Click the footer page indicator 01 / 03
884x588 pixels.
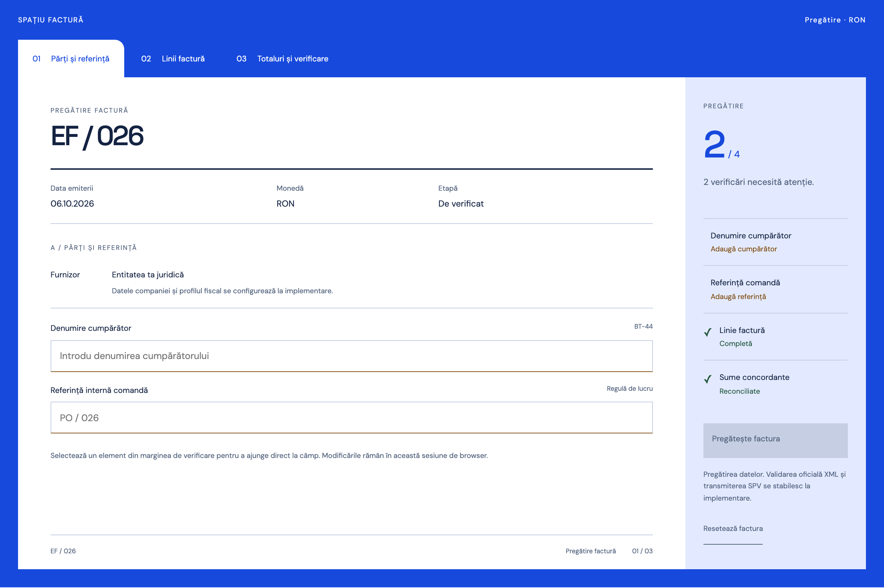642,551
